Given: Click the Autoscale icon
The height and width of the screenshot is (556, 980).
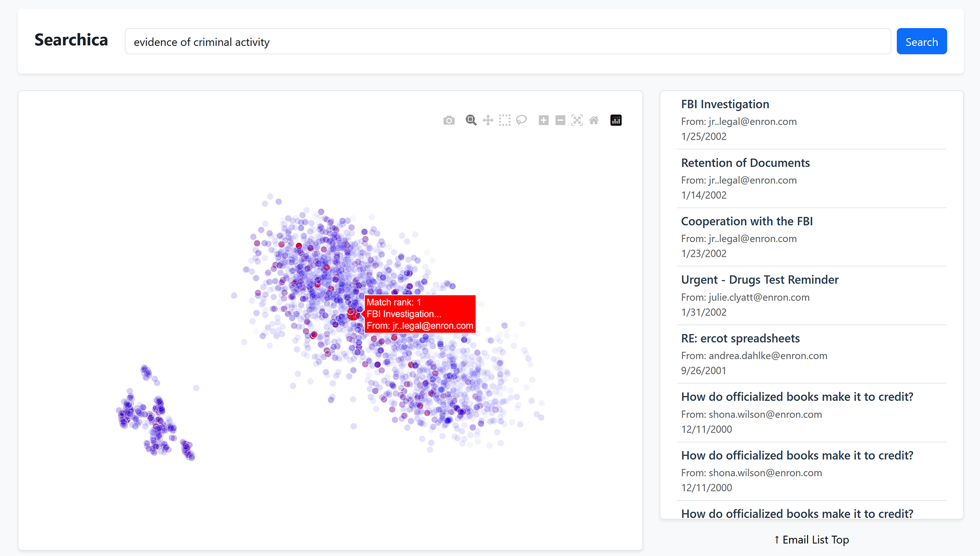Looking at the screenshot, I should coord(577,120).
